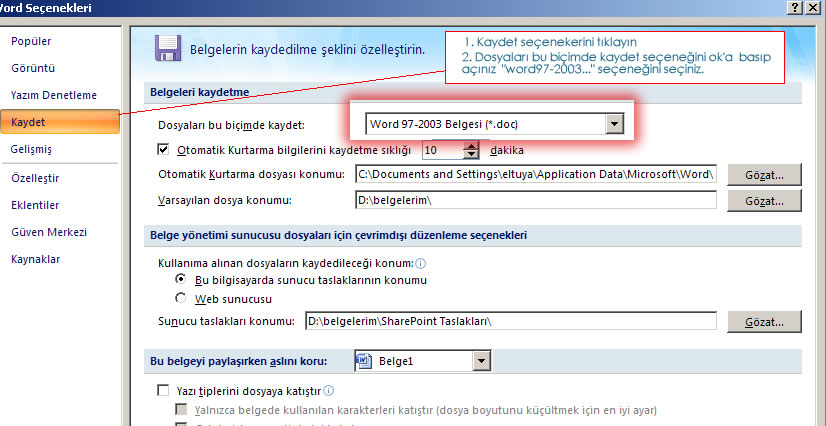Select Yazım Denetleme in the left list
The width and height of the screenshot is (826, 426).
(53, 95)
